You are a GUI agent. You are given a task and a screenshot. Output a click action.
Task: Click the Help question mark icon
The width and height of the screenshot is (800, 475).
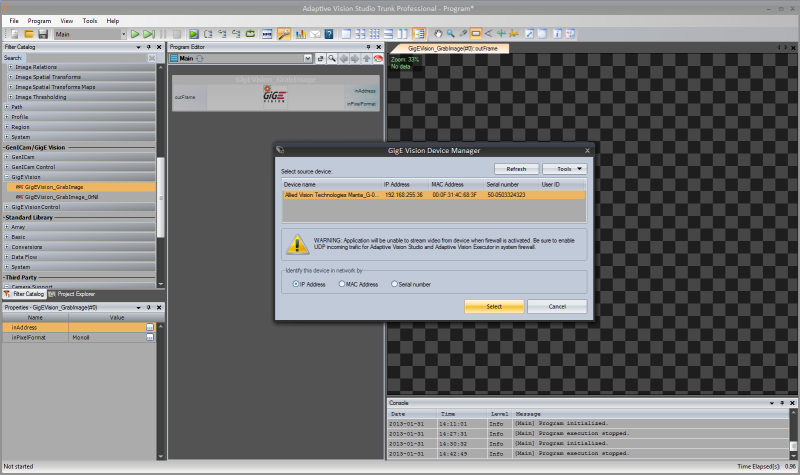(x=328, y=34)
